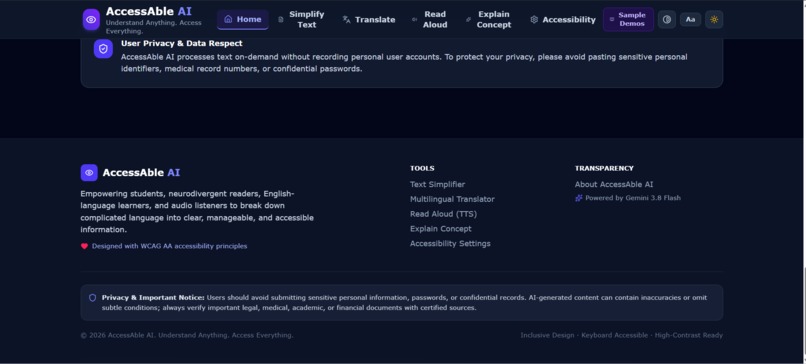The width and height of the screenshot is (806, 364).
Task: Click 'User Privacy & Data Respect' heading
Action: (182, 43)
